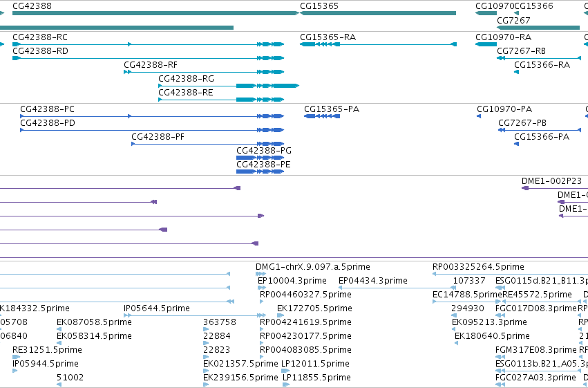The width and height of the screenshot is (588, 388).
Task: Select the CG42388-RE transcript label
Action: pos(186,93)
